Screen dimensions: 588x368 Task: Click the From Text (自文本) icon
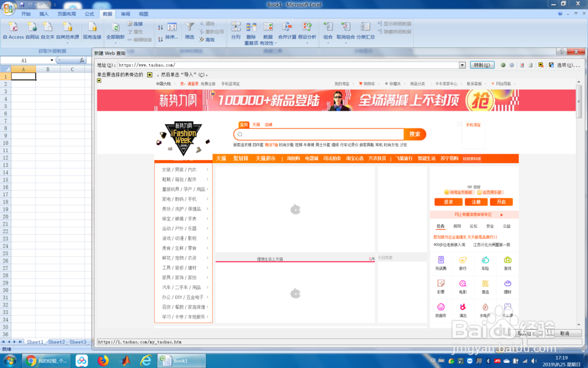48,27
